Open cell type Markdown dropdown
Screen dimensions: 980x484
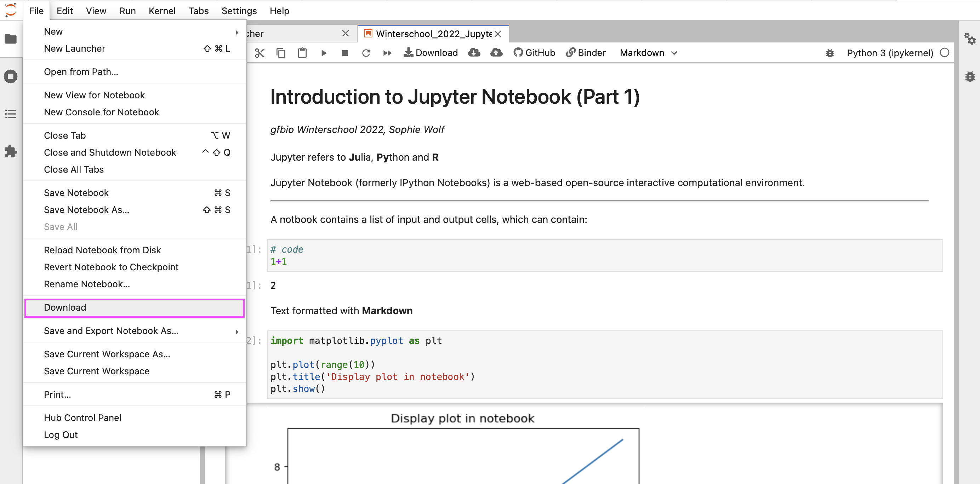coord(649,53)
